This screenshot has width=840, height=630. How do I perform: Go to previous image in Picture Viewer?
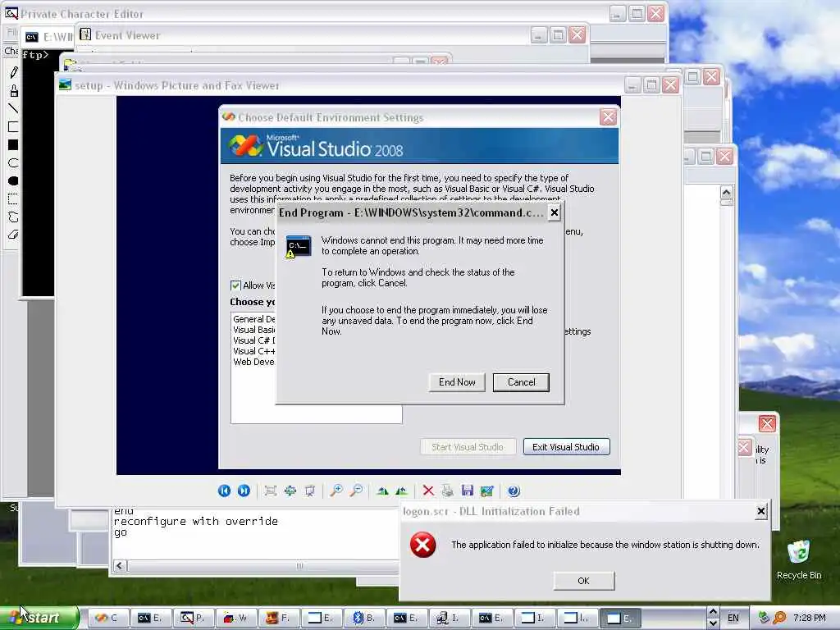[224, 491]
